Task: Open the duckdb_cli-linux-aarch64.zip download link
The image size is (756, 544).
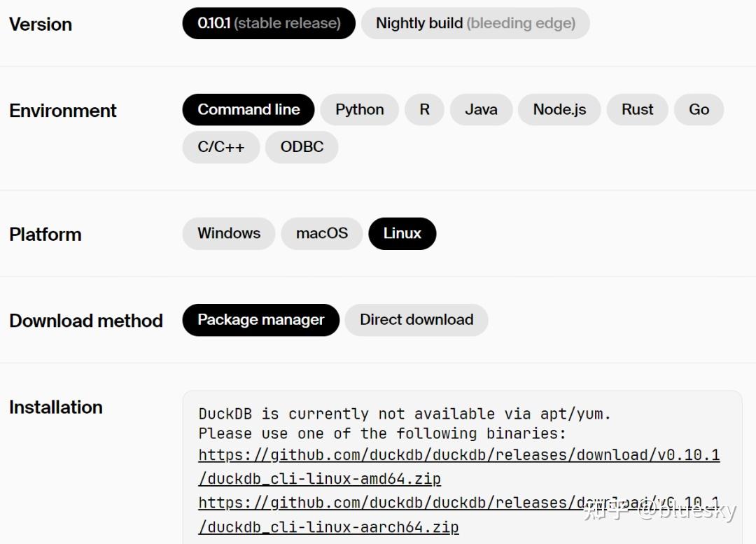Action: 458,503
